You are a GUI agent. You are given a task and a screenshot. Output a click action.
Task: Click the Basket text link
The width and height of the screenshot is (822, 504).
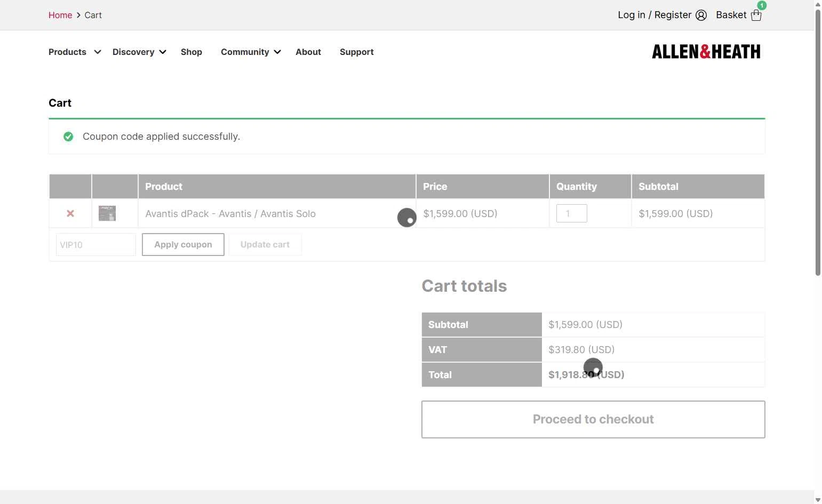click(731, 15)
